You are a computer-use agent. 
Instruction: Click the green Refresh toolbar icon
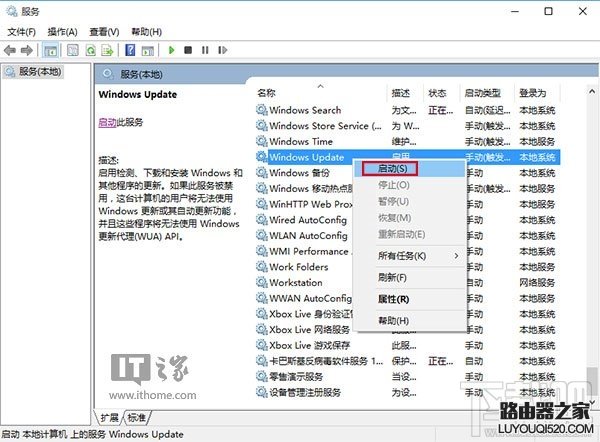[x=91, y=50]
